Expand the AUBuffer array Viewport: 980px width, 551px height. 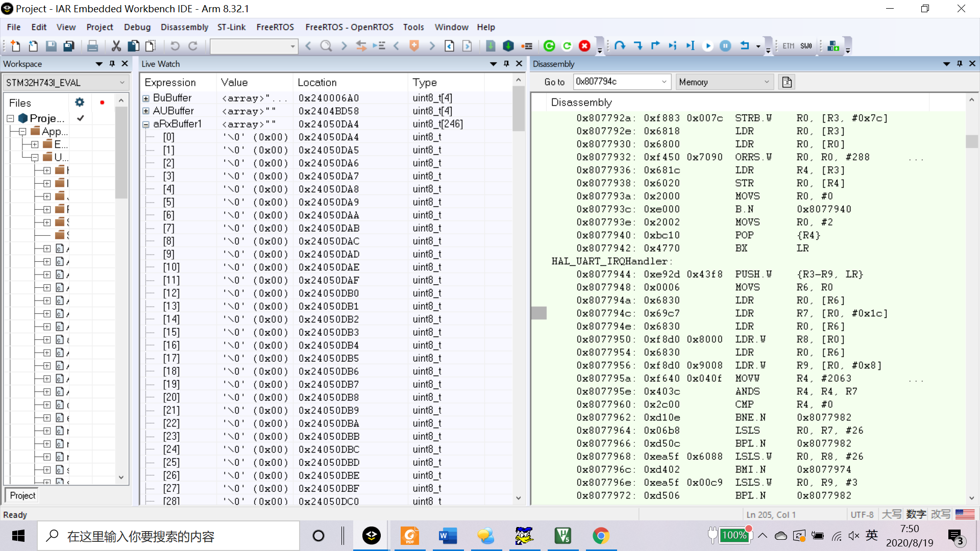pyautogui.click(x=146, y=111)
